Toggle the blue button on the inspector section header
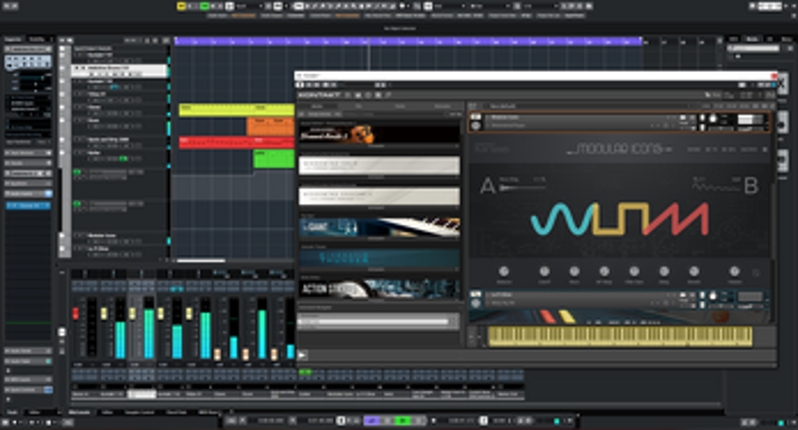Image resolution: width=798 pixels, height=430 pixels. pyautogui.click(x=48, y=193)
